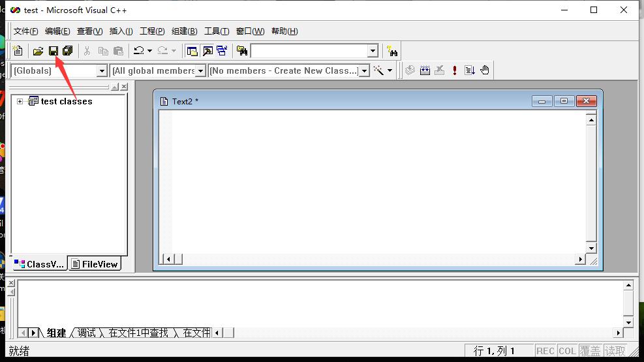Click the Compile icon in build toolbar
Image resolution: width=644 pixels, height=362 pixels.
[x=410, y=70]
